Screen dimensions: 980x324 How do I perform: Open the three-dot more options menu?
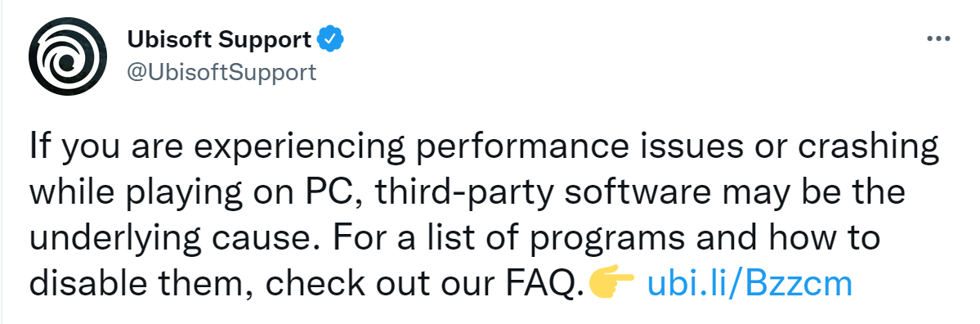937,39
